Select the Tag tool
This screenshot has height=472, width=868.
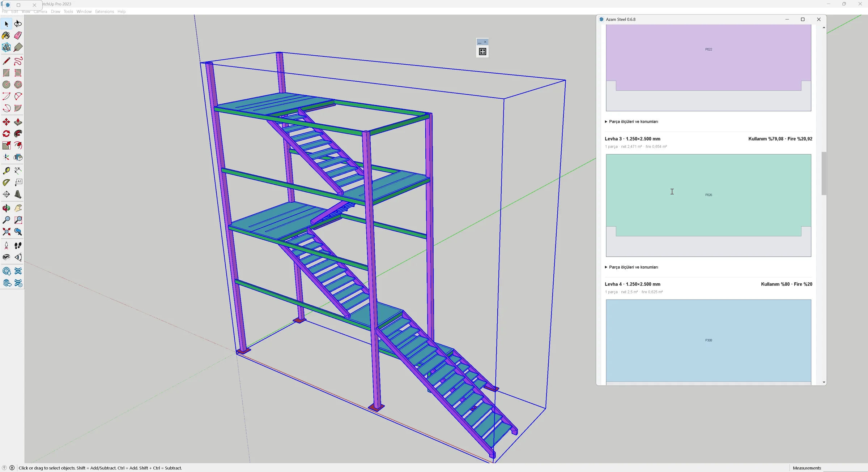tap(18, 47)
